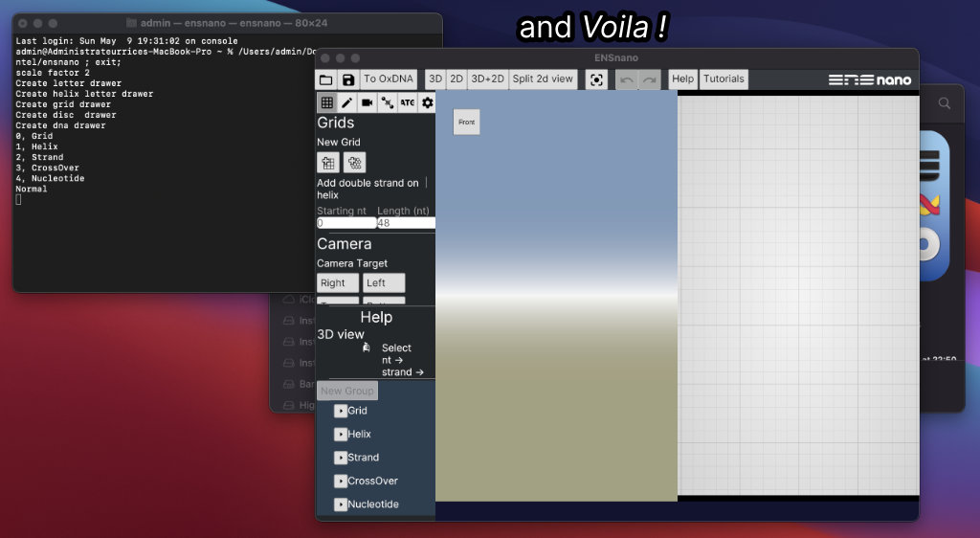Image resolution: width=980 pixels, height=538 pixels.
Task: Expand the CrossOver tree item arrow
Action: (x=341, y=482)
